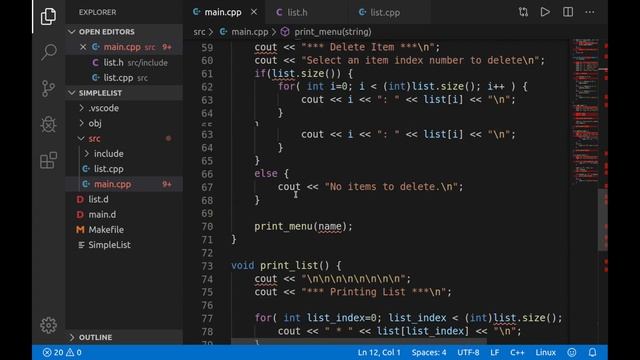
Task: Place cursor on line 70 print_menu(name)
Action: (303, 226)
